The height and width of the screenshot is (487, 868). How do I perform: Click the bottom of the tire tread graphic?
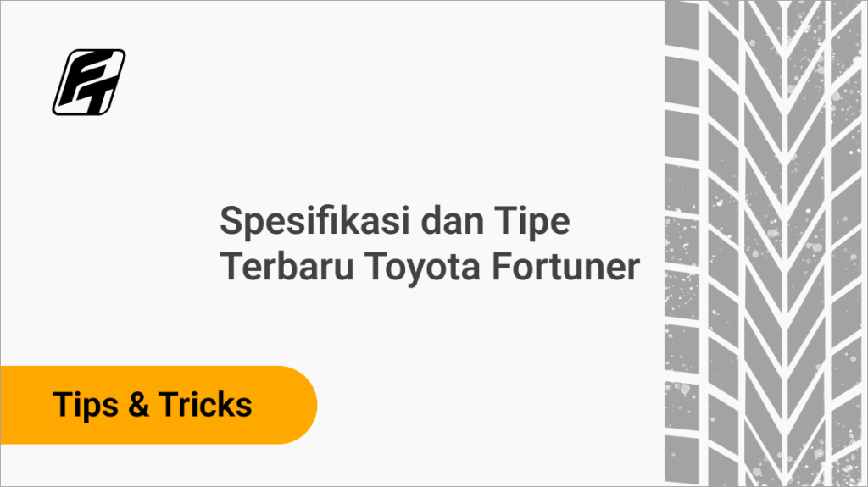coord(765,474)
